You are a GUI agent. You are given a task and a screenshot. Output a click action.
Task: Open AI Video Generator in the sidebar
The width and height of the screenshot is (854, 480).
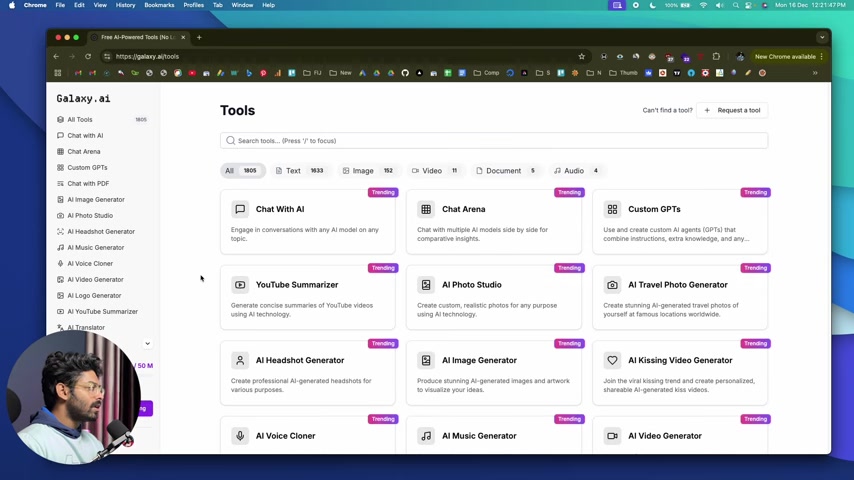[x=102, y=280]
